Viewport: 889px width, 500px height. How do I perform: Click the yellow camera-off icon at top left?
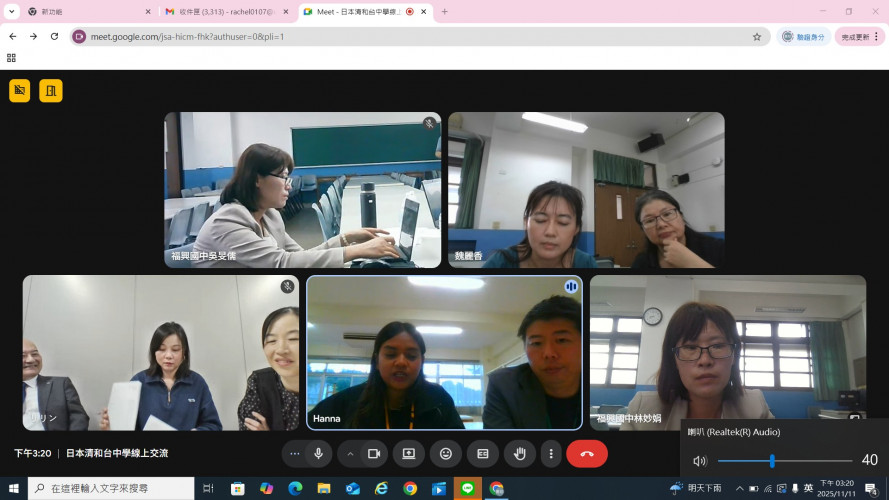coord(19,91)
